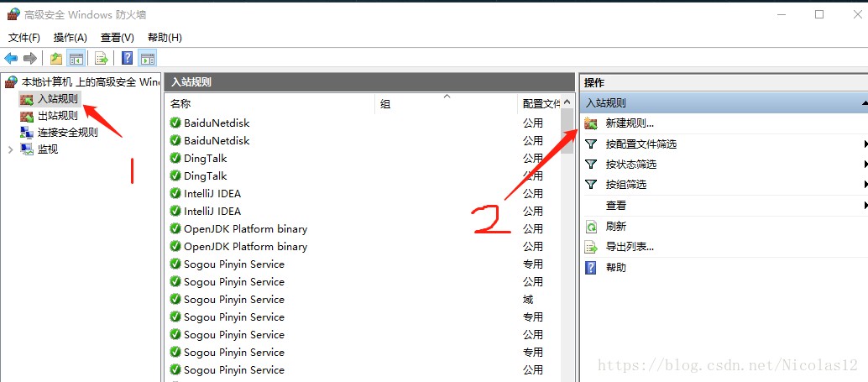Viewport: 868px width, 382px height.
Task: Open the 帮助(H) menu
Action: pos(165,38)
